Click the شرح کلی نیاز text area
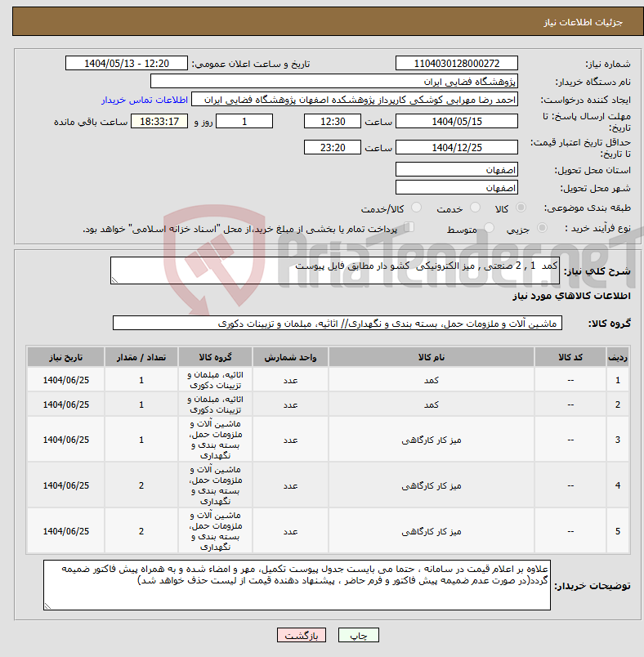The image size is (644, 657). pos(335,270)
